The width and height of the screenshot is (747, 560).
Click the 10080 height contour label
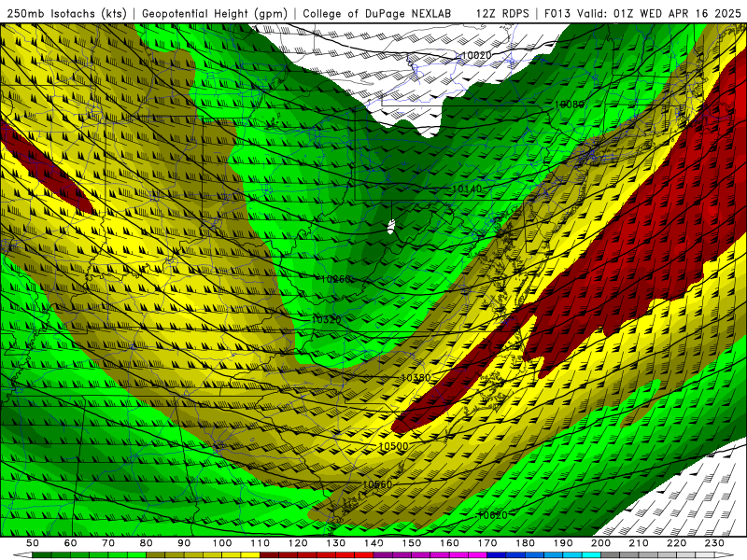tap(570, 104)
